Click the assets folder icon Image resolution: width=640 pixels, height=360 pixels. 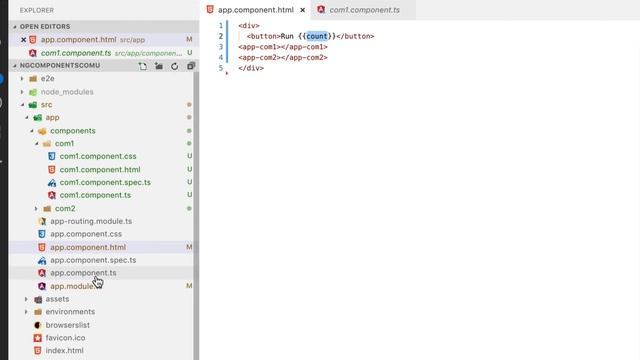click(38, 299)
